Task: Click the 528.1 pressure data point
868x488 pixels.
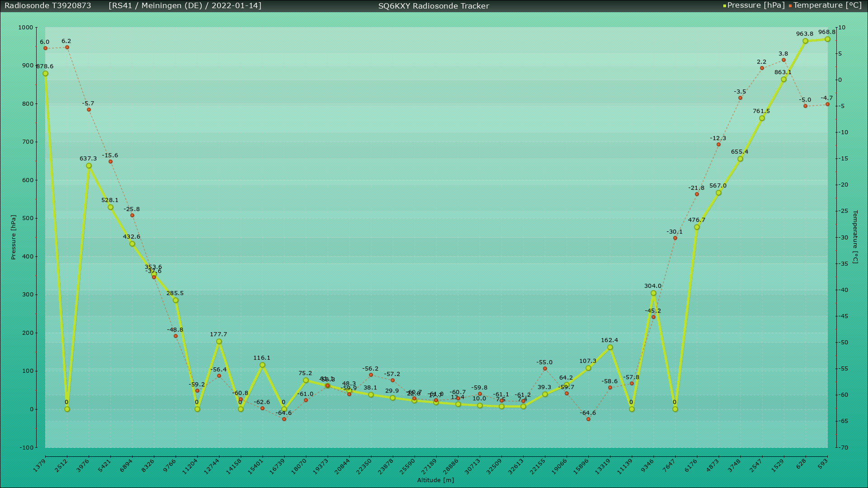Action: tap(110, 207)
